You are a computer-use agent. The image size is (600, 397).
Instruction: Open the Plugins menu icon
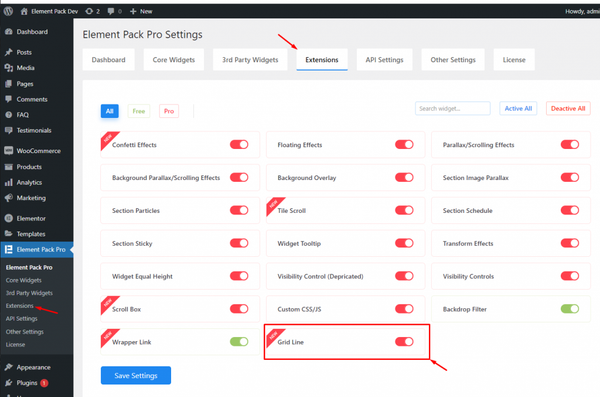tap(8, 382)
